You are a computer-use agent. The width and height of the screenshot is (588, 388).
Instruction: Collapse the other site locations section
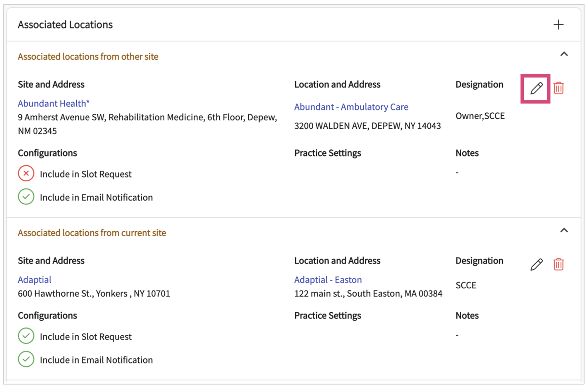564,54
